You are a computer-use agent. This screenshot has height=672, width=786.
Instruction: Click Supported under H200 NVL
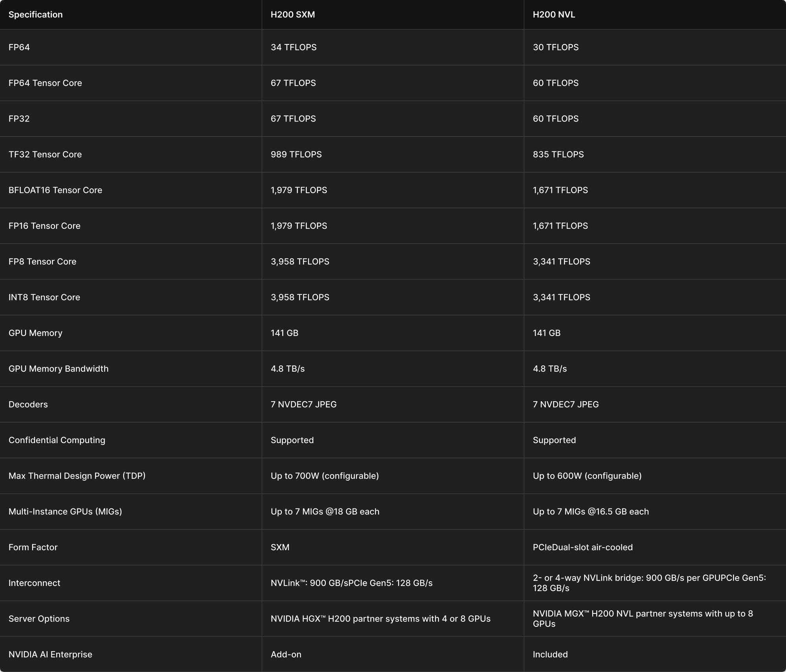pyautogui.click(x=555, y=440)
